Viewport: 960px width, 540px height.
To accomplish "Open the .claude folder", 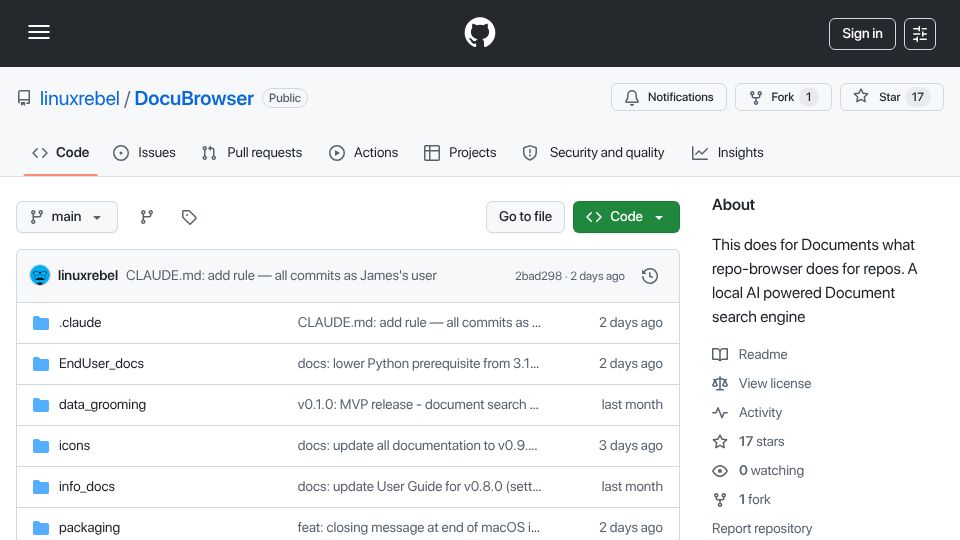I will (x=80, y=323).
